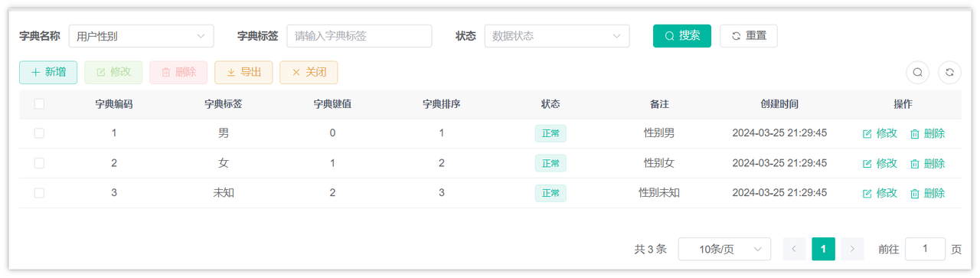The image size is (980, 278).
Task: Toggle the select-all checkbox in table header
Action: point(39,104)
